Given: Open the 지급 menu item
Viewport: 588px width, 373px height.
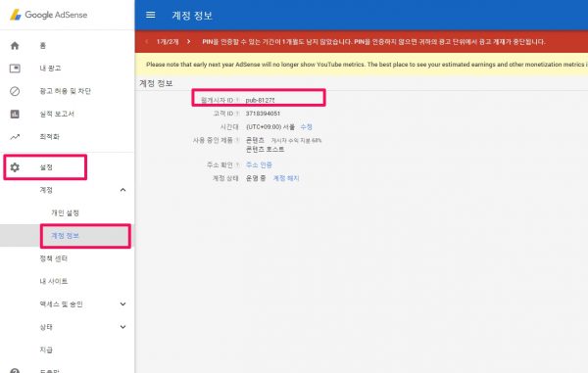Looking at the screenshot, I should (46, 350).
